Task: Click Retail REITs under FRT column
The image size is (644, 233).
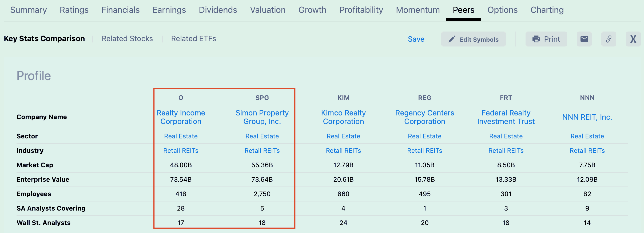Action: click(x=506, y=151)
